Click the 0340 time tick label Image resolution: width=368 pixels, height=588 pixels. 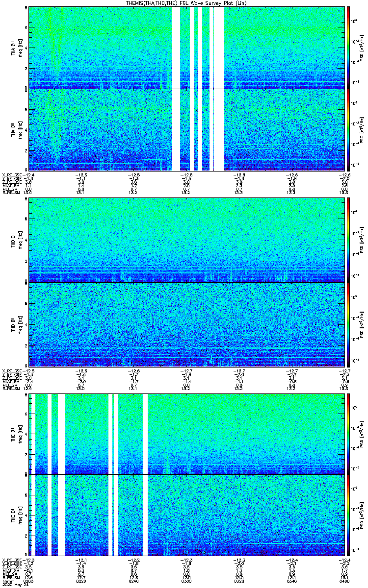tap(291, 581)
